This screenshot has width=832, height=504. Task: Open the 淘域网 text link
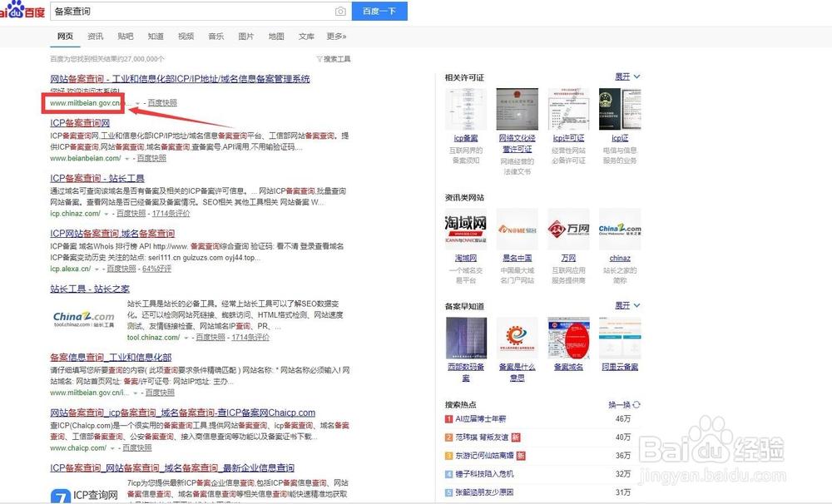coord(466,258)
